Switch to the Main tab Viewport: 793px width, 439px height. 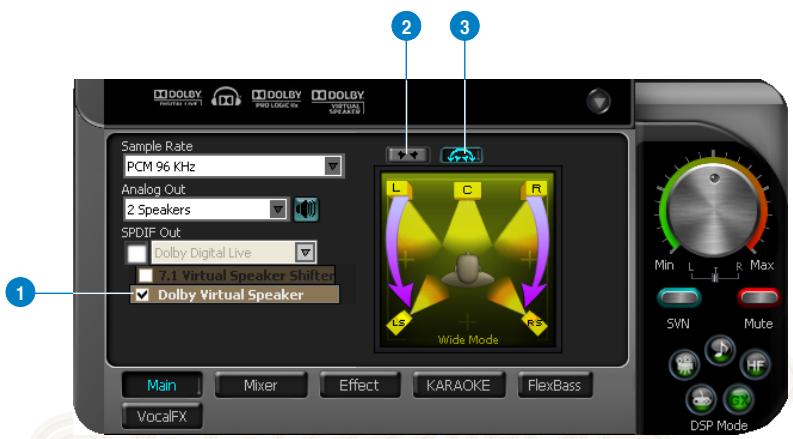pyautogui.click(x=162, y=385)
